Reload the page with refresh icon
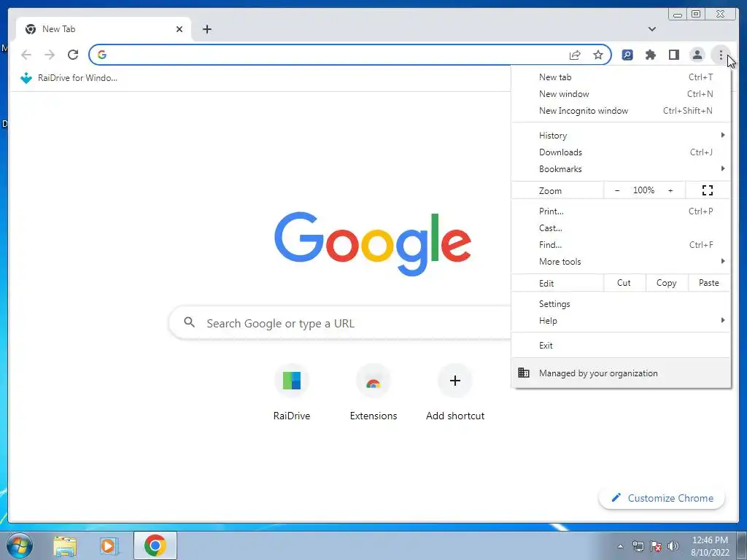This screenshot has width=747, height=560. [x=73, y=55]
